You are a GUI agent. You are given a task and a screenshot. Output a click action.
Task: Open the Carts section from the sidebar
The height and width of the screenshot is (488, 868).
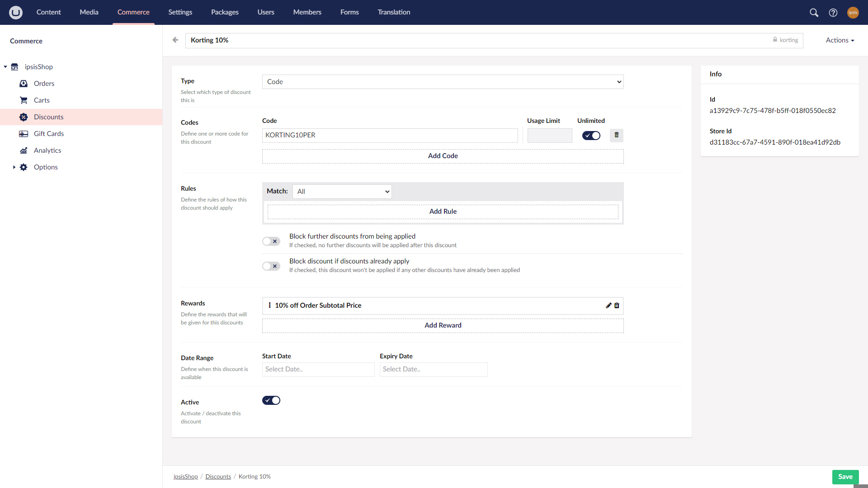24,100
